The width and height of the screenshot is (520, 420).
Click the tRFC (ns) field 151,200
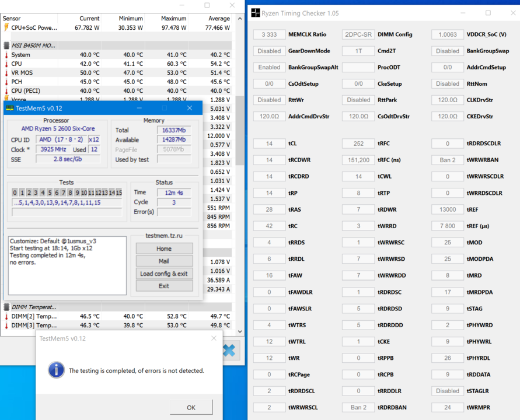click(358, 160)
